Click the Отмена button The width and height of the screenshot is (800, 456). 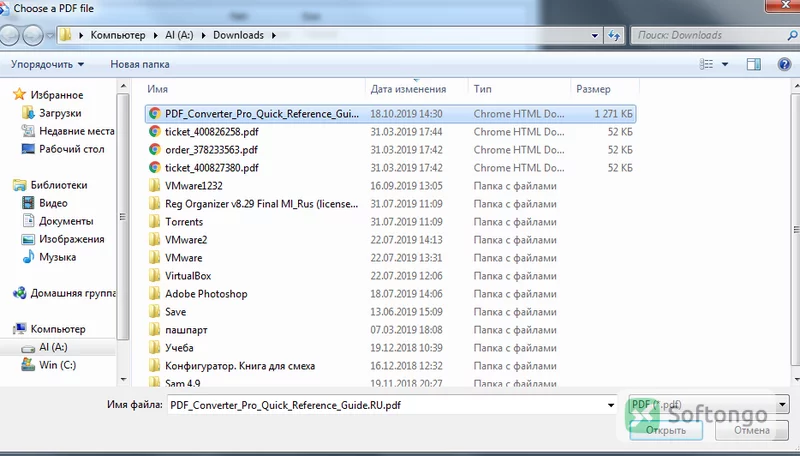[x=752, y=430]
